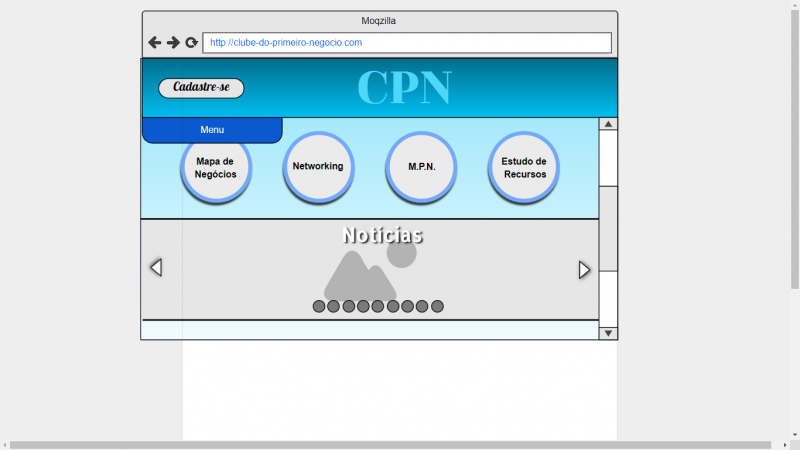Click the outer page vertical scrollbar thumb
Screen dimensions: 800x450
click(795, 149)
